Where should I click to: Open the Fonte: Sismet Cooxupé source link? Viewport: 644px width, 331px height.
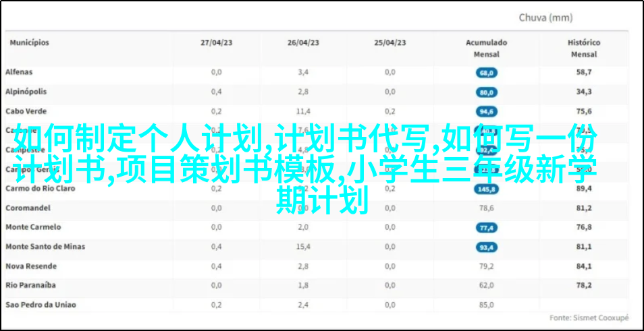(x=588, y=318)
